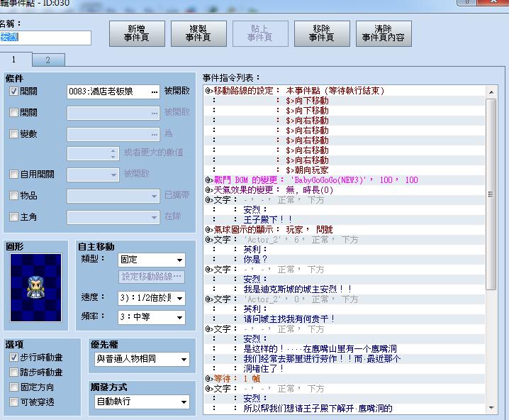Select the 请问城主找我有何贵干 line
This screenshot has width=509, height=420.
point(345,319)
